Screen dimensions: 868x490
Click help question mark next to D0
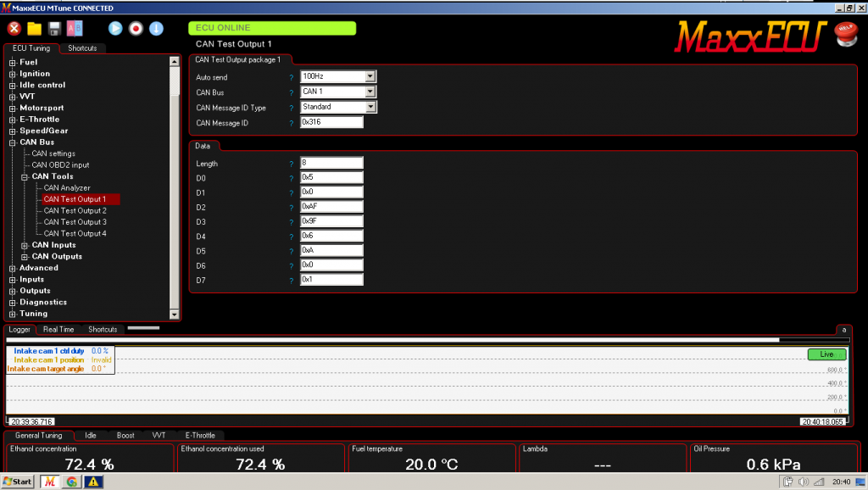292,178
